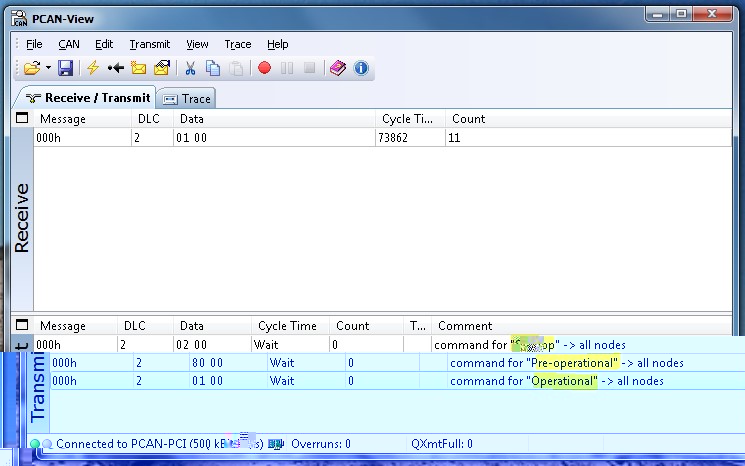Pause the trace with the pause button
Image resolution: width=745 pixels, height=466 pixels.
tap(287, 68)
